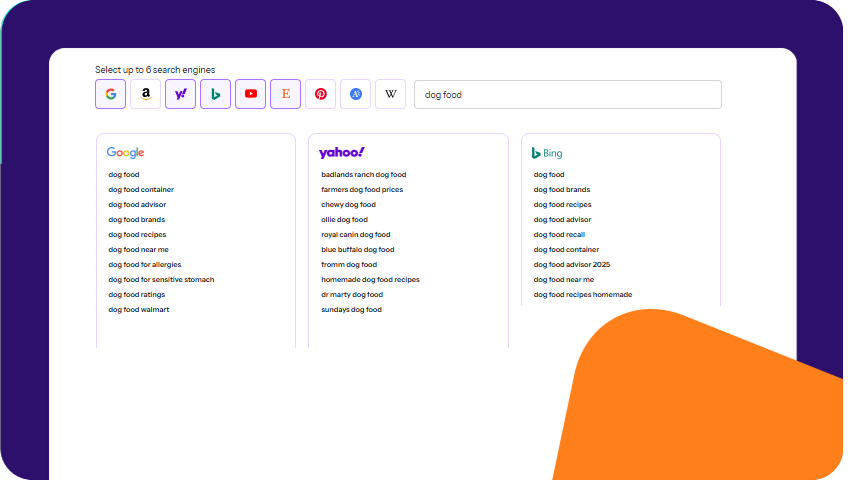Toggle the Etsy search engine icon

tap(285, 94)
